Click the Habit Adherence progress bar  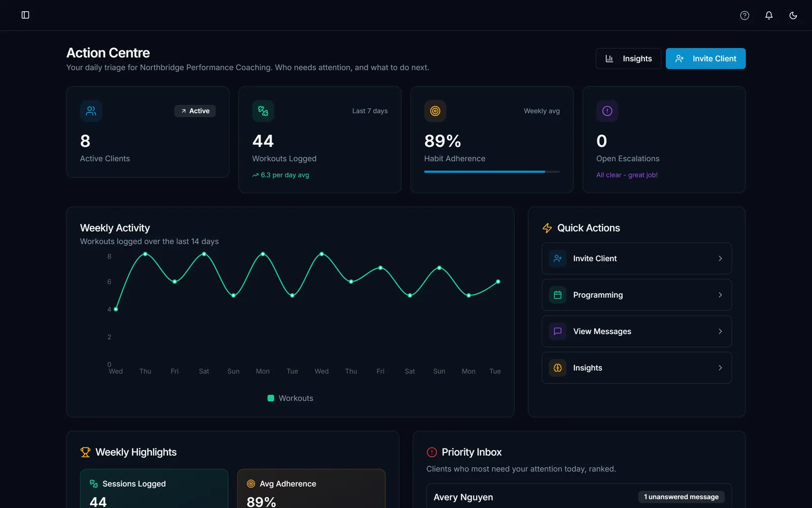click(x=492, y=172)
